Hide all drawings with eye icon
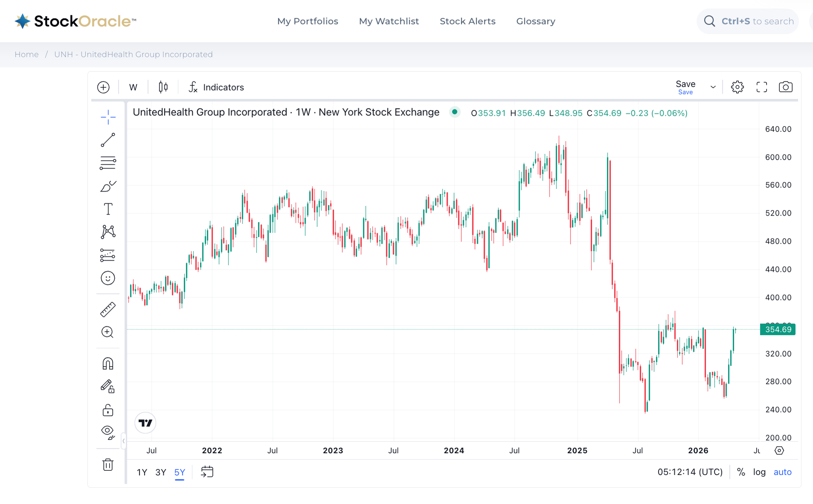813x504 pixels. pyautogui.click(x=108, y=432)
